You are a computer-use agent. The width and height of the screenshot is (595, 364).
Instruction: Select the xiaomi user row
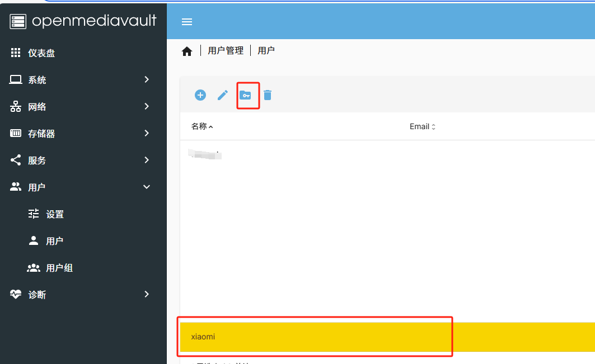[x=387, y=337]
